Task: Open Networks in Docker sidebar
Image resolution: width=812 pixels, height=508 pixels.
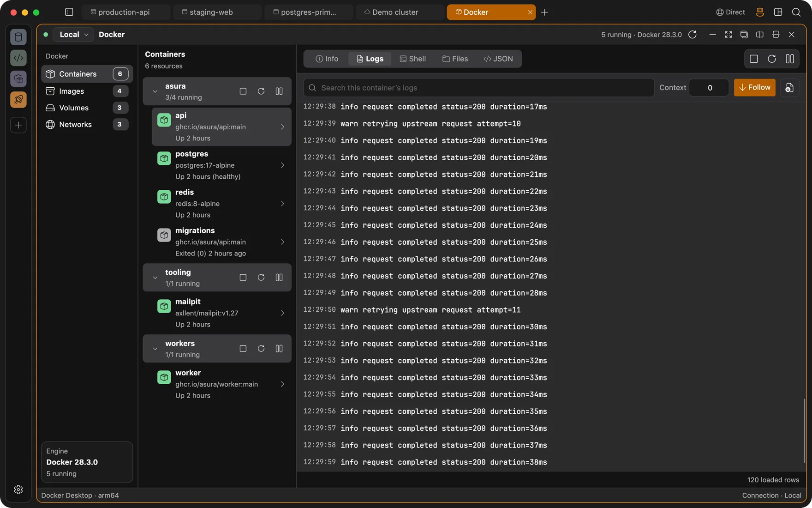Action: tap(87, 125)
